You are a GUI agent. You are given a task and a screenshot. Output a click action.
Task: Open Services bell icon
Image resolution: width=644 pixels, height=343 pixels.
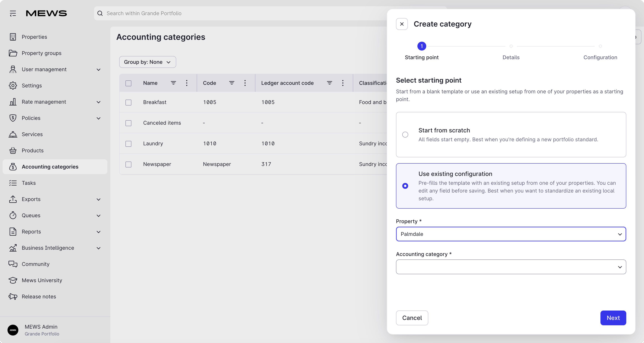coord(13,134)
